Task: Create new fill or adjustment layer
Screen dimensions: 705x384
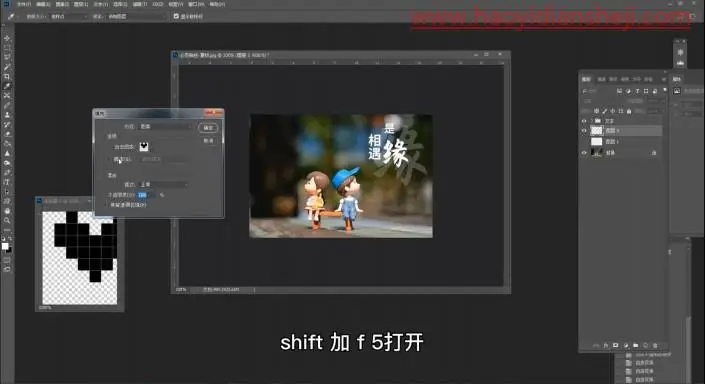Action: 625,345
